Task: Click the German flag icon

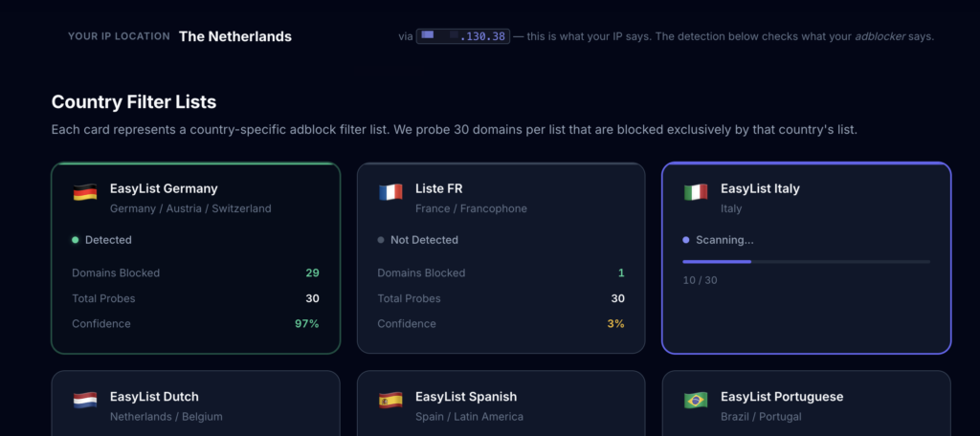Action: click(84, 193)
